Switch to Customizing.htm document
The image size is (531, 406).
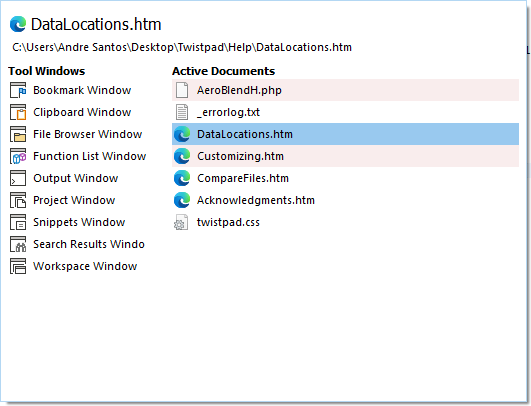coord(345,156)
